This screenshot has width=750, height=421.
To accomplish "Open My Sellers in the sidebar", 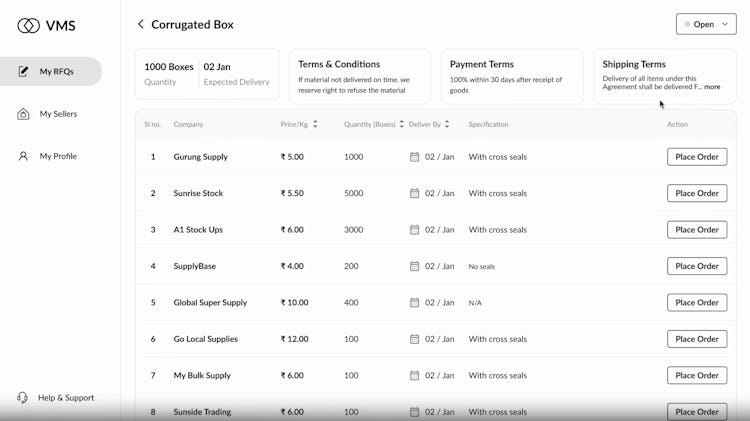I will (x=58, y=114).
